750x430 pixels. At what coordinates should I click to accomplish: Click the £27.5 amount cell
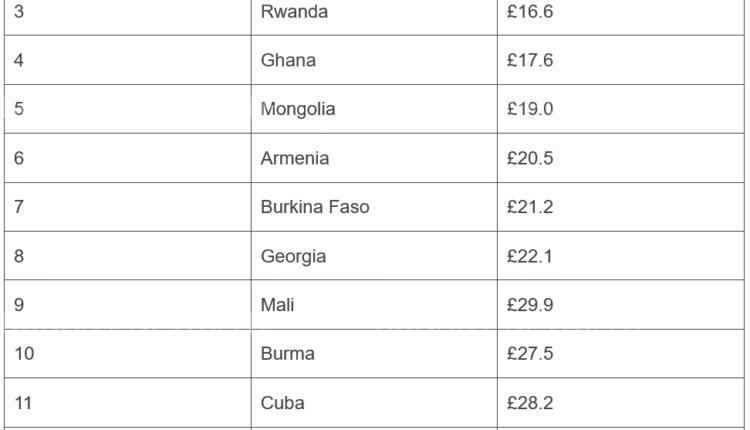(531, 354)
